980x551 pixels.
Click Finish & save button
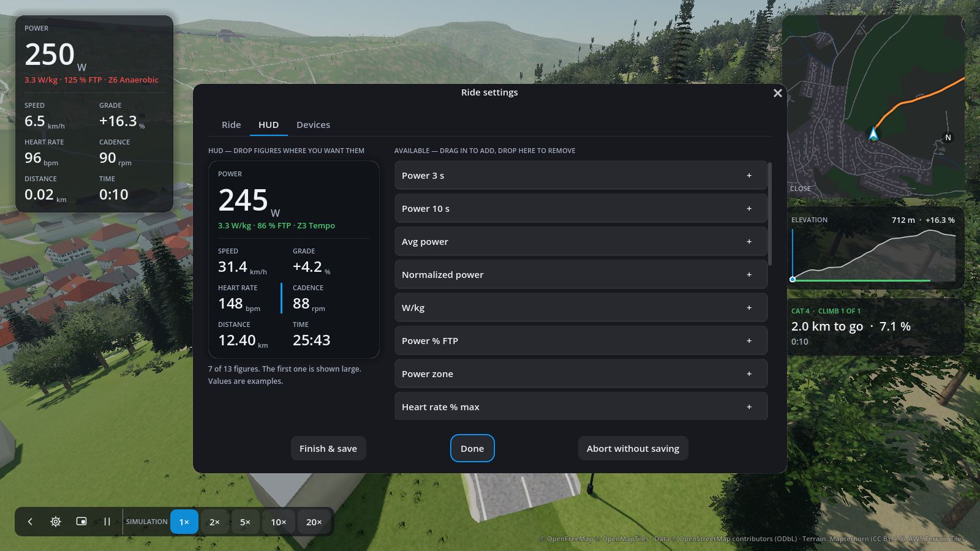(328, 448)
